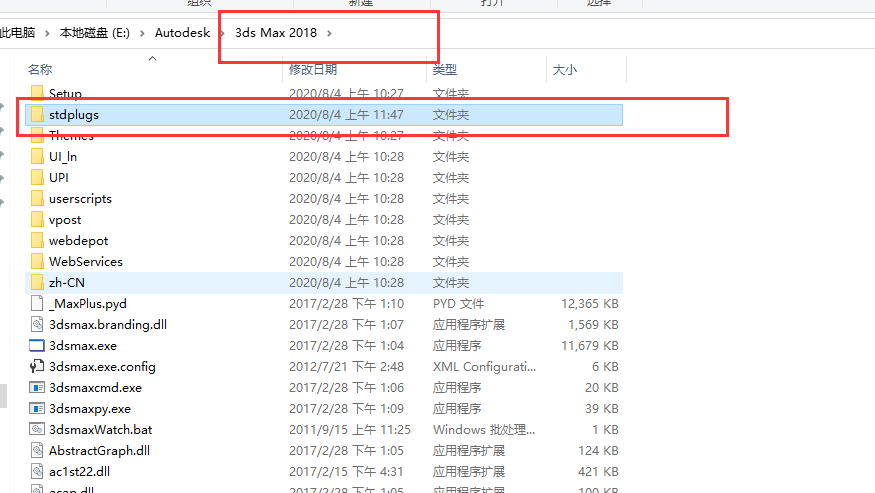Expand the chevron after 此电脑
875x493 pixels.
click(47, 33)
